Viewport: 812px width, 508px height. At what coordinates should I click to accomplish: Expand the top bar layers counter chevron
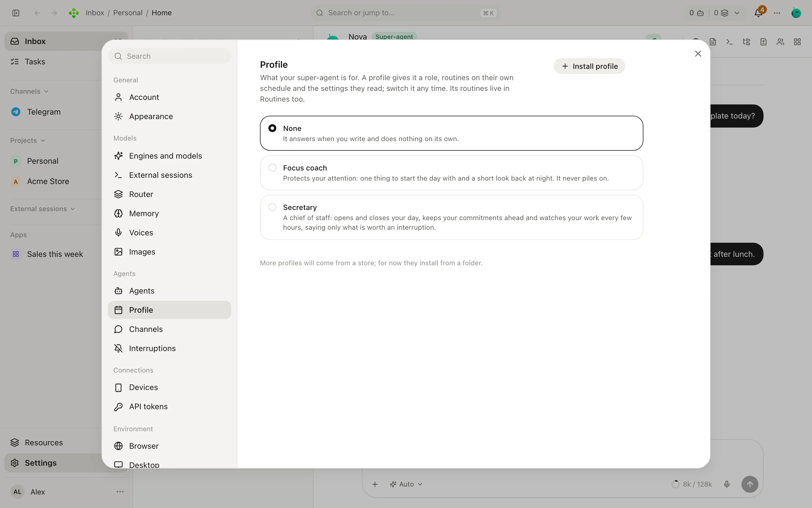tap(737, 13)
